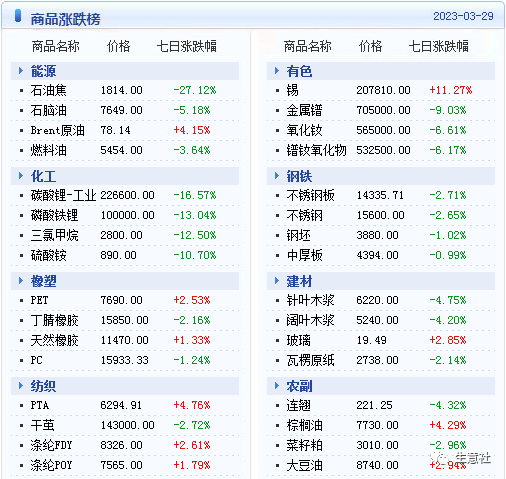This screenshot has height=479, width=506.
Task: Select 涤纶FDY commodity name
Action: 51,445
